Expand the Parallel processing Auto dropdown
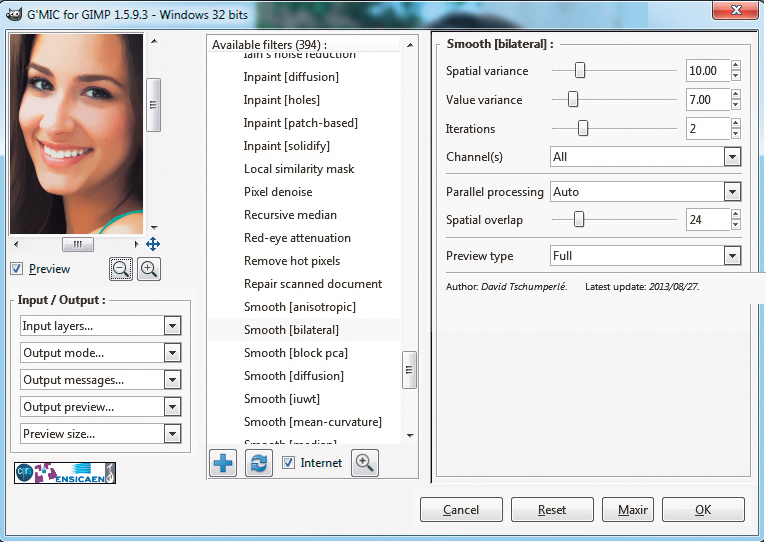Image resolution: width=766 pixels, height=542 pixels. pyautogui.click(x=645, y=192)
